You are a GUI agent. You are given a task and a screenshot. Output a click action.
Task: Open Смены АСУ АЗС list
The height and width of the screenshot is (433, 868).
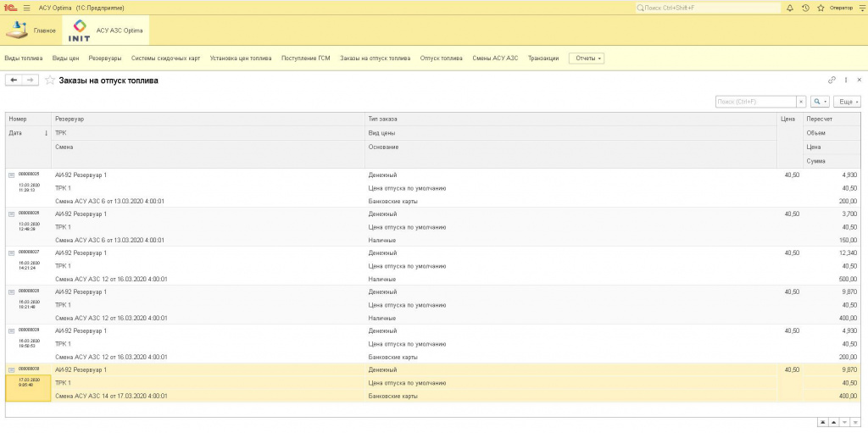point(495,58)
